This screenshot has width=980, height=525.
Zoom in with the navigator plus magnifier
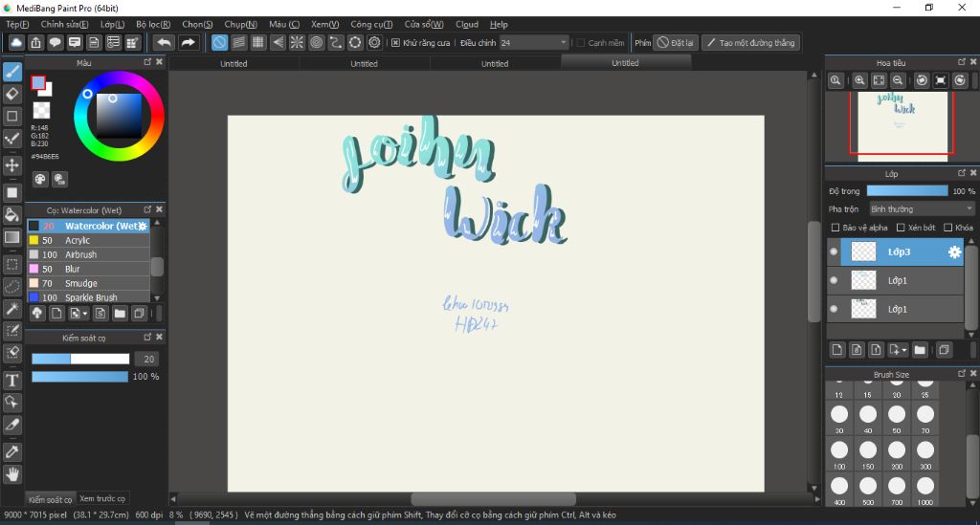pos(860,80)
